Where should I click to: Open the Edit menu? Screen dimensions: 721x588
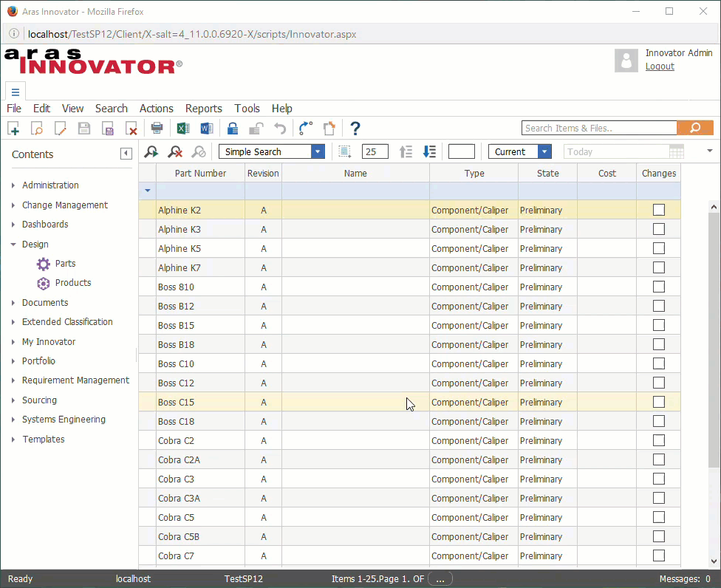click(x=41, y=109)
